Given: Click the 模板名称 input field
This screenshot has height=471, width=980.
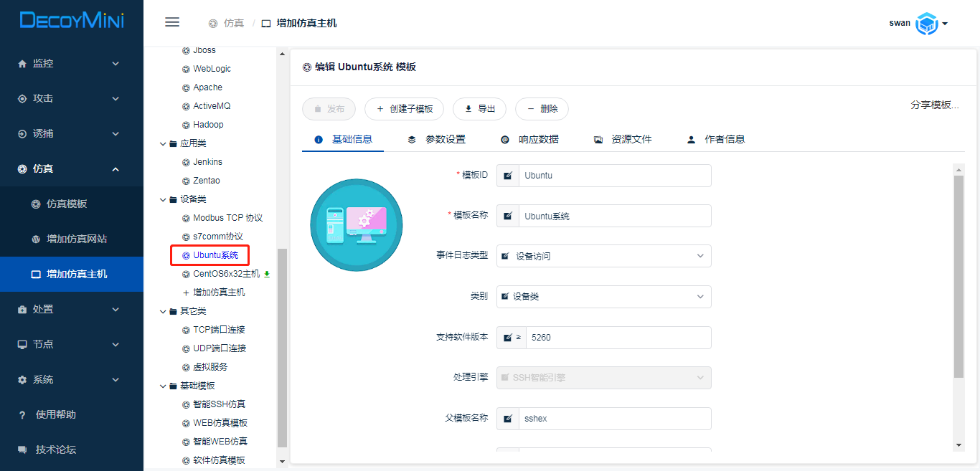Looking at the screenshot, I should coord(614,216).
